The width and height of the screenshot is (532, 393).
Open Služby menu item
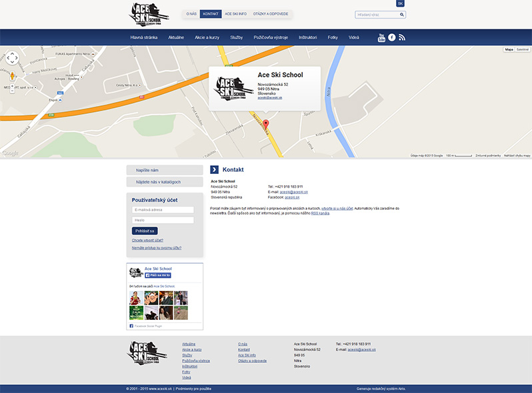(237, 38)
